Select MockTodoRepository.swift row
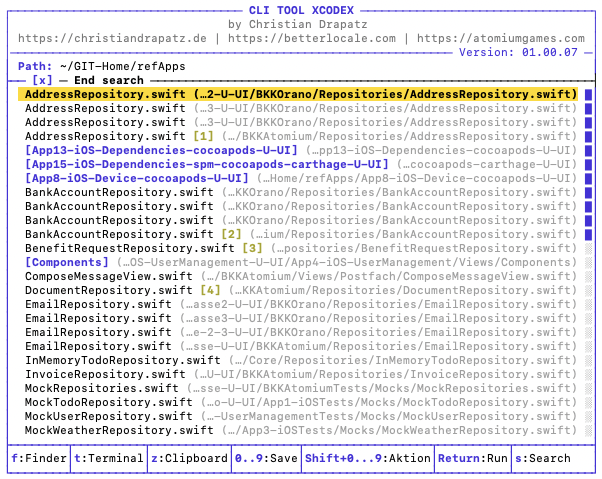The width and height of the screenshot is (602, 479). pos(301,402)
